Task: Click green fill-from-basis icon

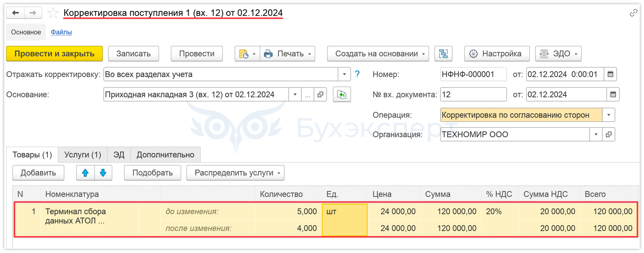Action: (x=342, y=95)
